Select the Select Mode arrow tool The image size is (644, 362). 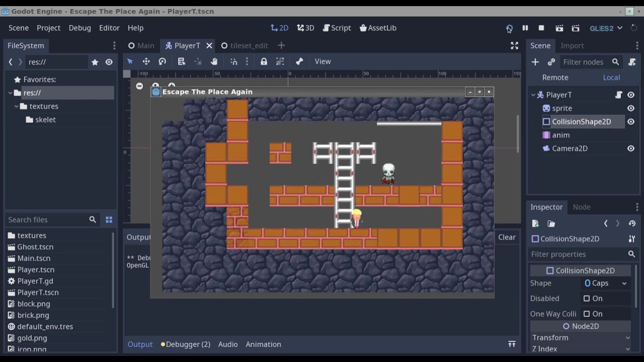[x=130, y=61]
